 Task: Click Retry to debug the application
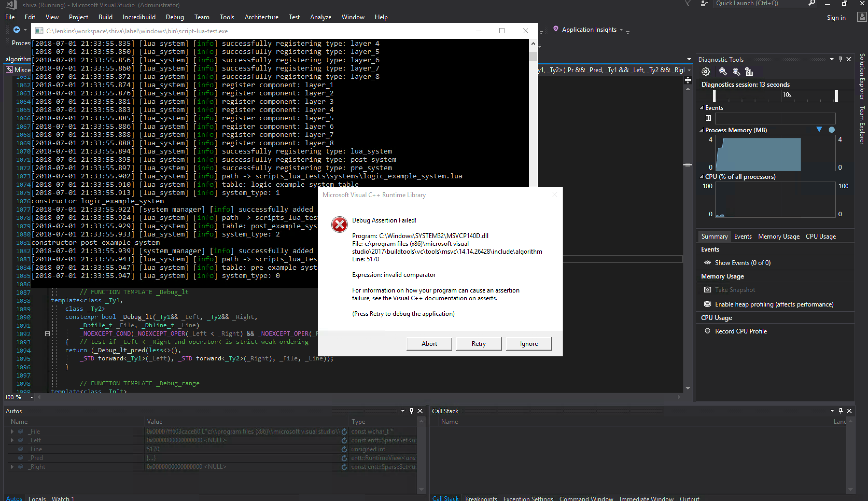coord(479,343)
